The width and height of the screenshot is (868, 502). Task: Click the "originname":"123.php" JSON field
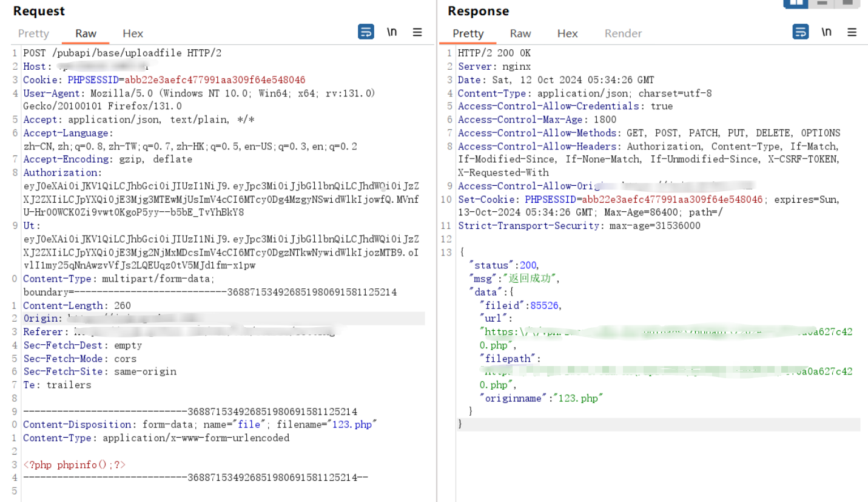[x=542, y=399]
